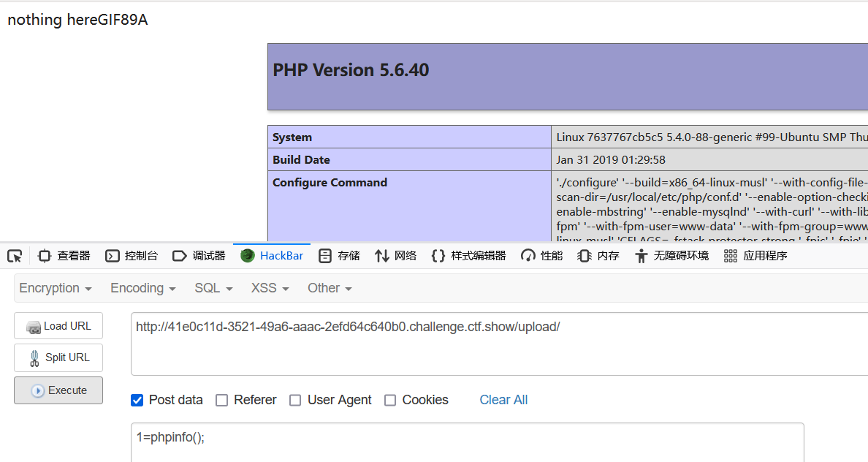Switch to the 网络 network tab

click(x=395, y=256)
